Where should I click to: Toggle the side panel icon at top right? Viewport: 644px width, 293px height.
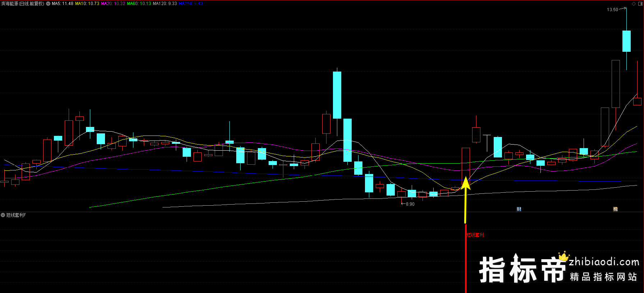(640, 4)
